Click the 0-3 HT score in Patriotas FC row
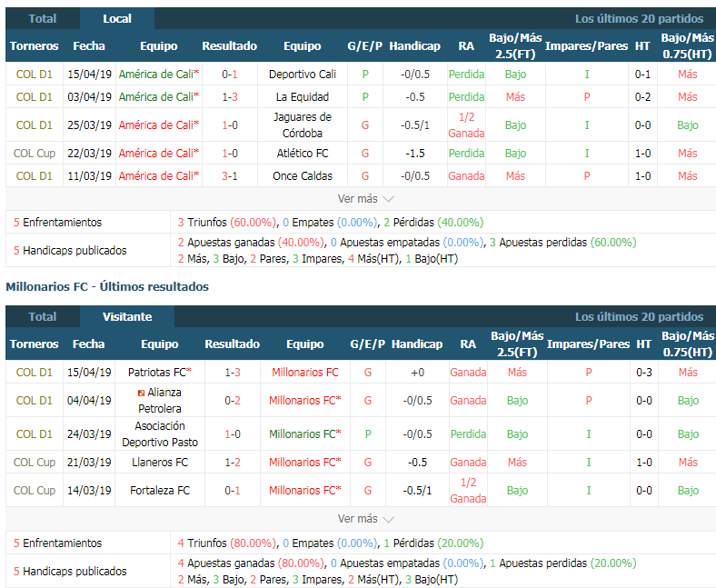 (644, 373)
